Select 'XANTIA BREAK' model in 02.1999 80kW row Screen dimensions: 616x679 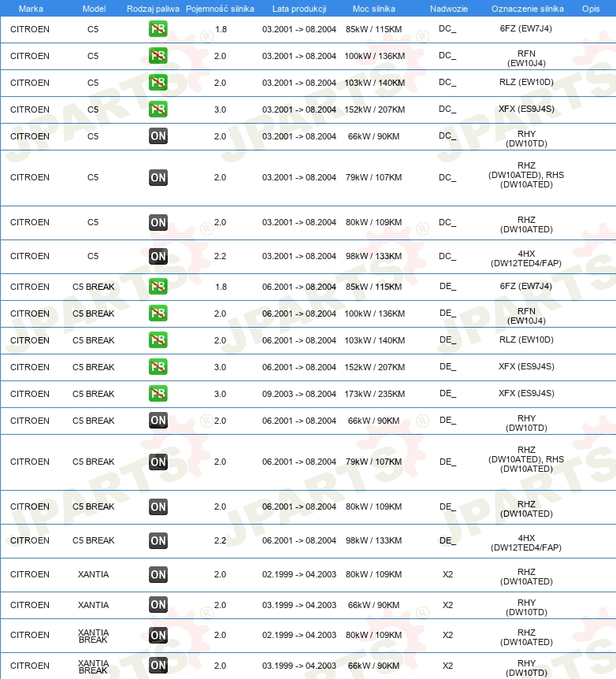coord(93,636)
